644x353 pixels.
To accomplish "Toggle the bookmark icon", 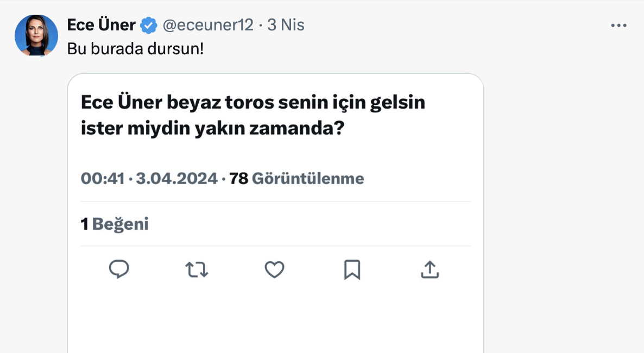I will pyautogui.click(x=352, y=269).
